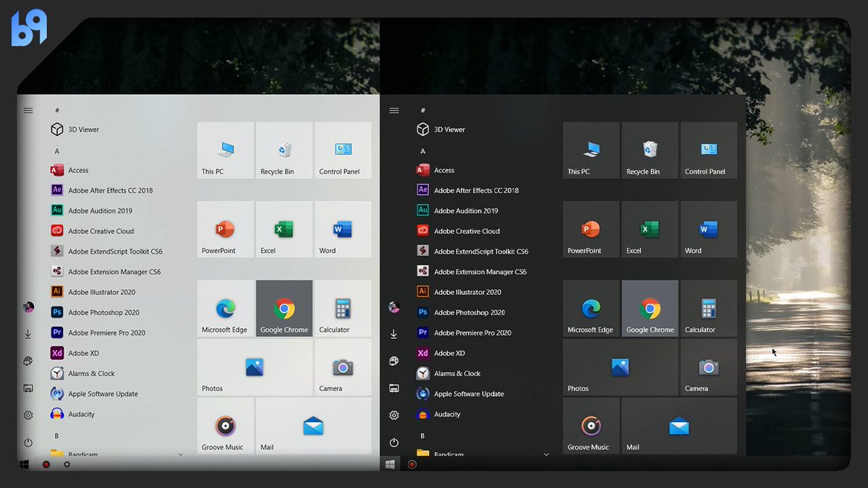Open the gear icon on the light taskbar
This screenshot has width=868, height=488.
[67, 464]
